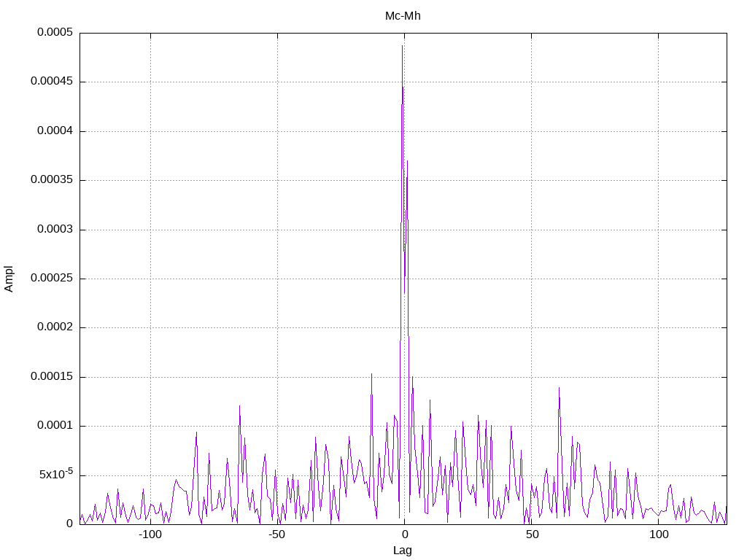Click the tallest peak at lag 0
The height and width of the screenshot is (560, 747).
pyautogui.click(x=403, y=47)
